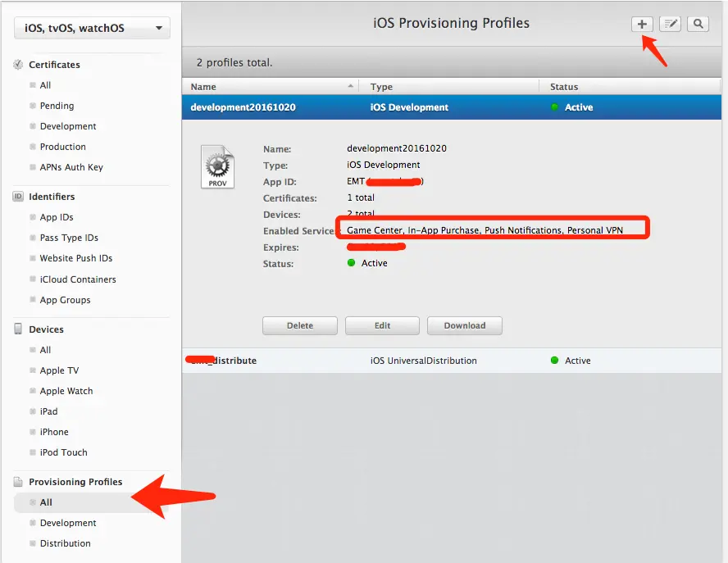Open Pending certificates

coord(57,106)
